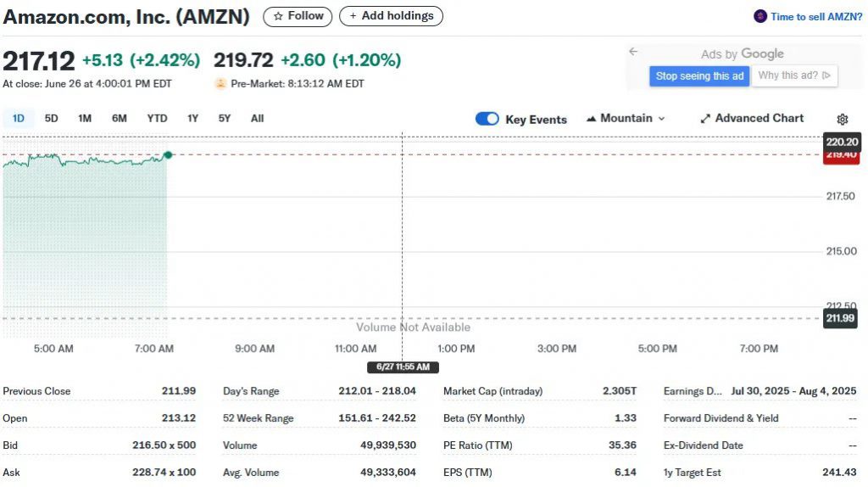868x487 pixels.
Task: Click the Why this ad? option
Action: point(793,76)
